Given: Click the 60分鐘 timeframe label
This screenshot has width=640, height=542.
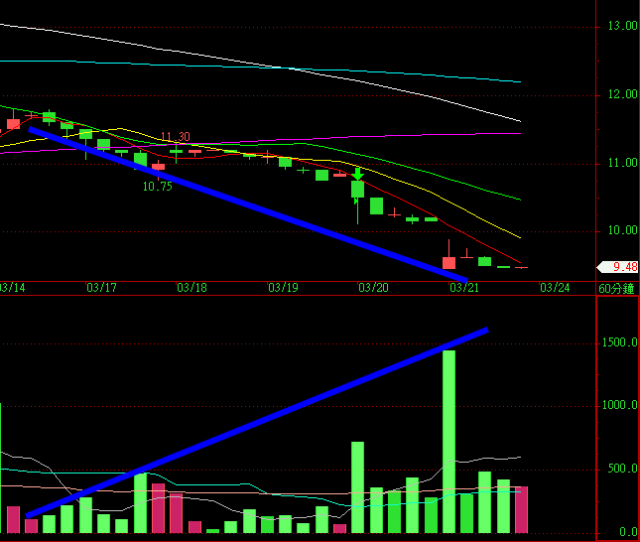Looking at the screenshot, I should point(616,289).
